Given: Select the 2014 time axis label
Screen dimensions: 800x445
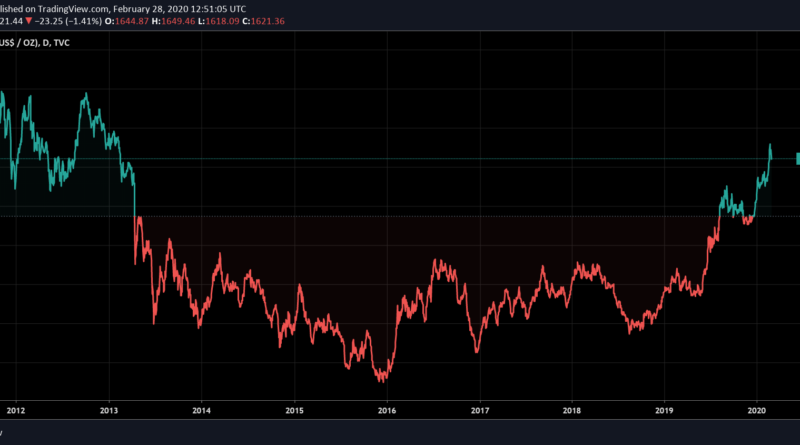Looking at the screenshot, I should pos(202,409).
